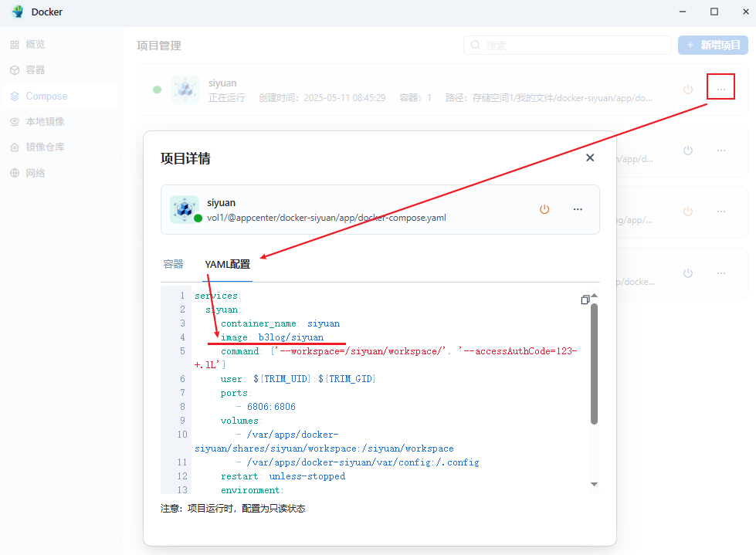756x555 pixels.
Task: Open more options for row ending in p/docke...
Action: (x=720, y=273)
